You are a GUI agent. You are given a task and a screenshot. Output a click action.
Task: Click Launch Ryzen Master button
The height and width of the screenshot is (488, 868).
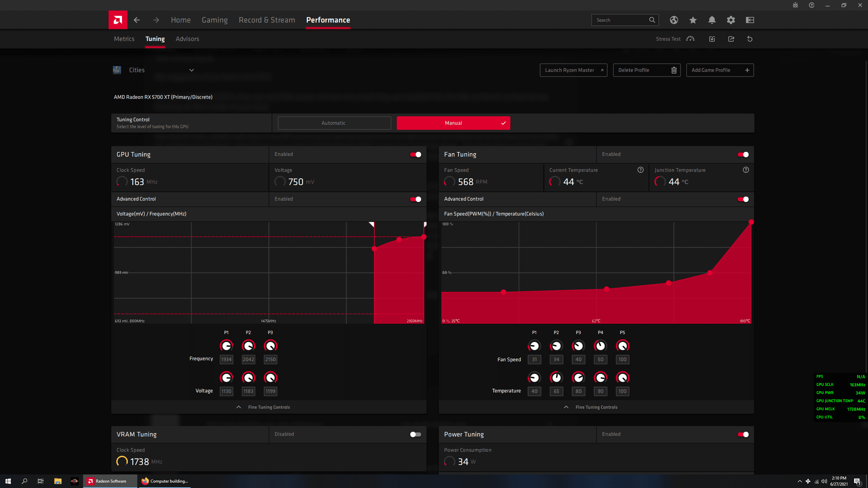coord(574,70)
